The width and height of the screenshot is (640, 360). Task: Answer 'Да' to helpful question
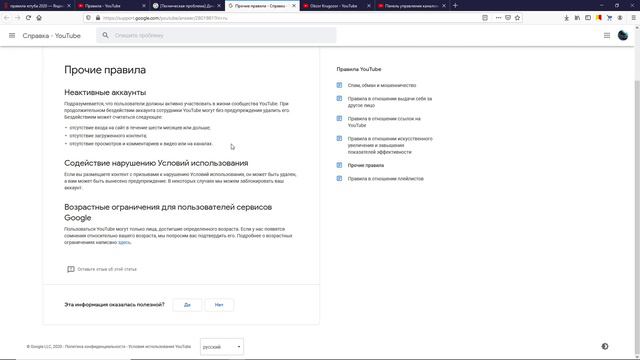point(187,305)
